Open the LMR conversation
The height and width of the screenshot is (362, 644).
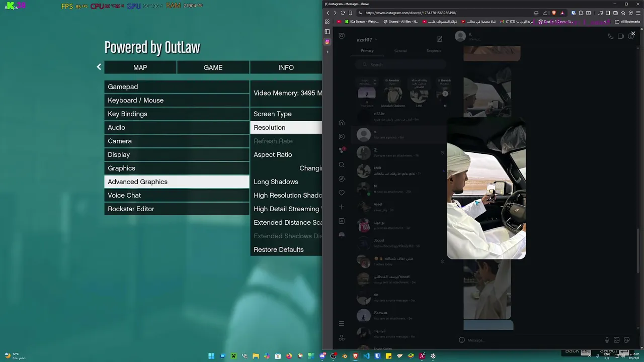tap(398, 171)
